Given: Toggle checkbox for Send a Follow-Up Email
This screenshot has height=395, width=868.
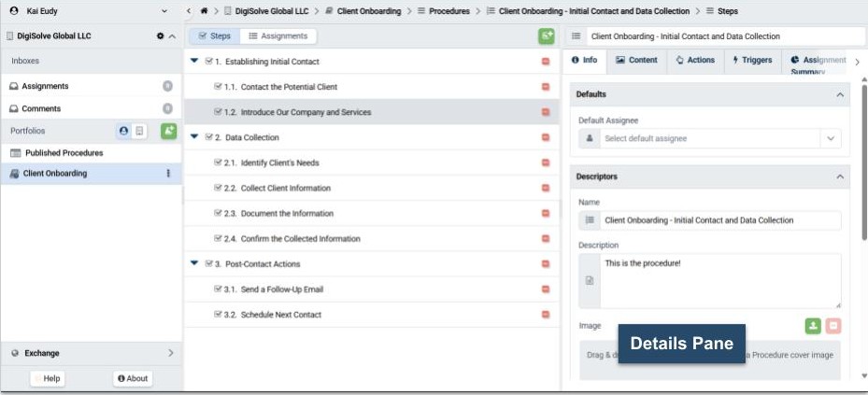Looking at the screenshot, I should [x=219, y=289].
